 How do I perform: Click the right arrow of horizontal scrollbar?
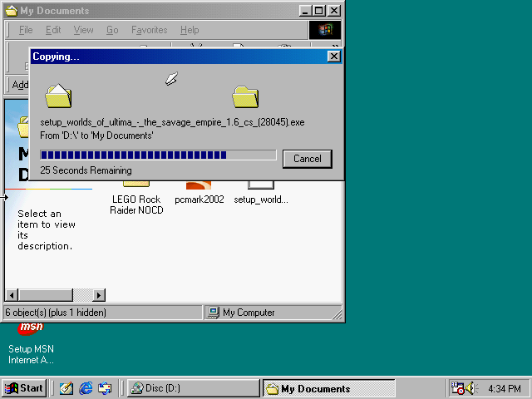click(x=99, y=295)
